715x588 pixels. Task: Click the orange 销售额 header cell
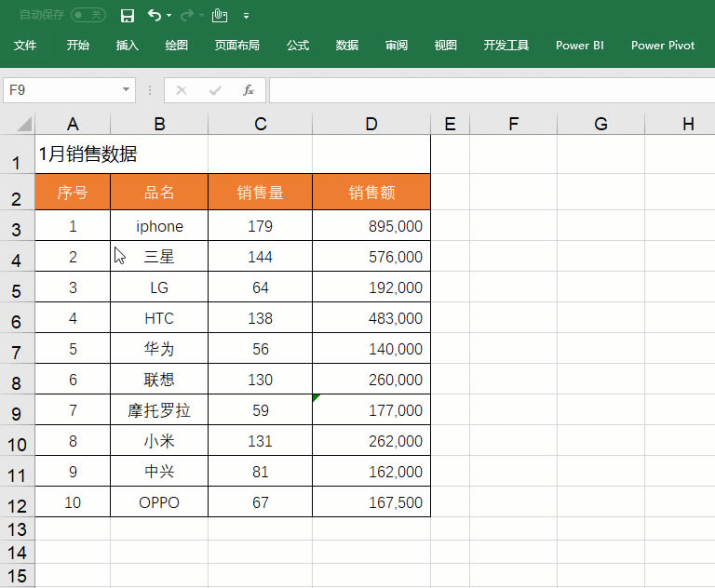coord(371,193)
